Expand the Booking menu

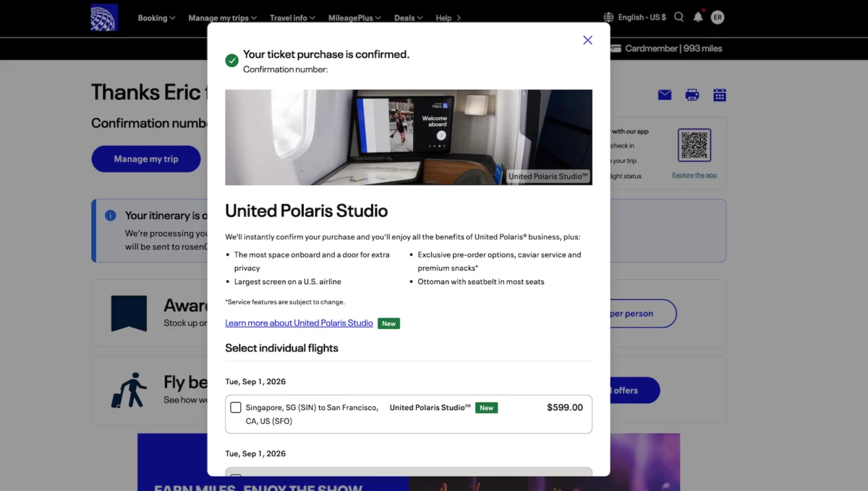coord(156,18)
